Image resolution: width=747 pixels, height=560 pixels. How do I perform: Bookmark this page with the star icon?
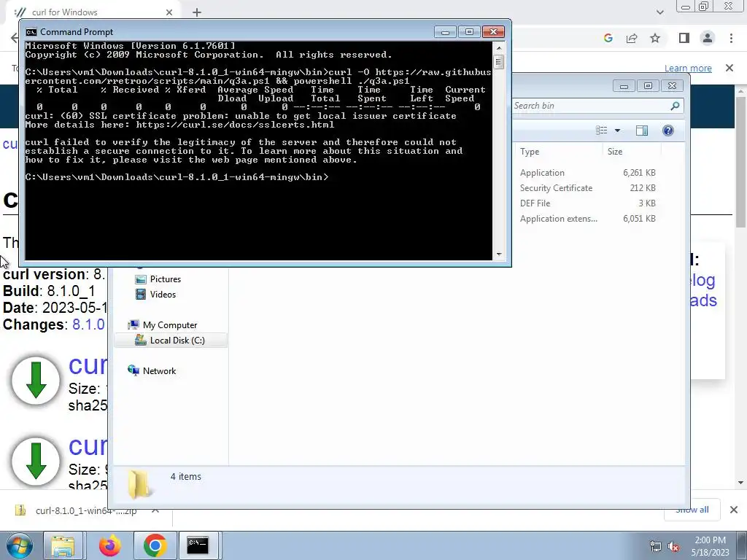(x=655, y=38)
